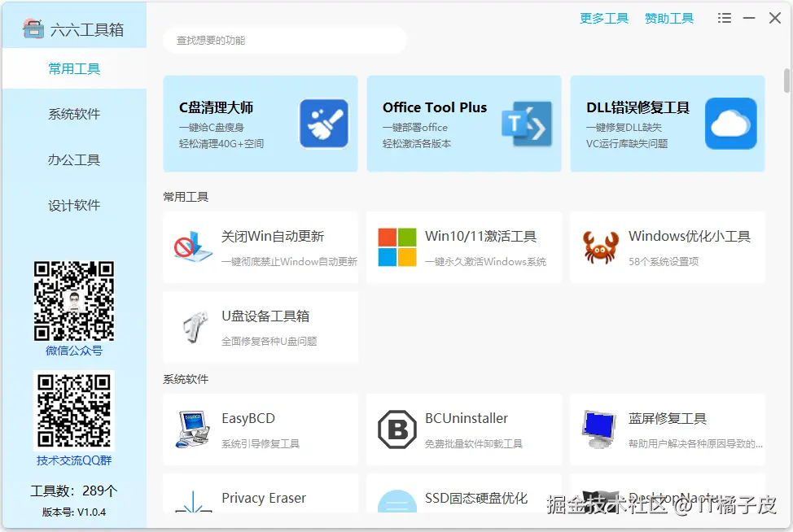This screenshot has width=793, height=532.
Task: Launch the C盘清理大师 broom icon
Action: (324, 123)
